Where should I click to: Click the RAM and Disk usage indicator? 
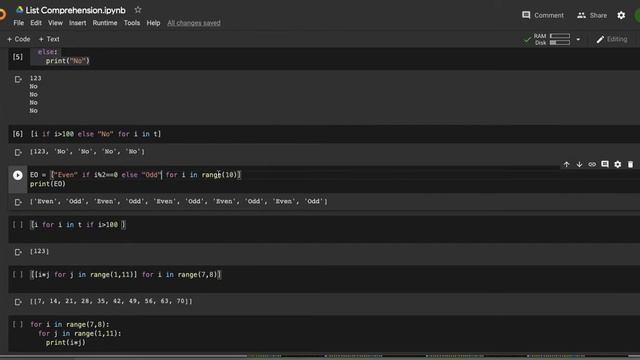(552, 39)
